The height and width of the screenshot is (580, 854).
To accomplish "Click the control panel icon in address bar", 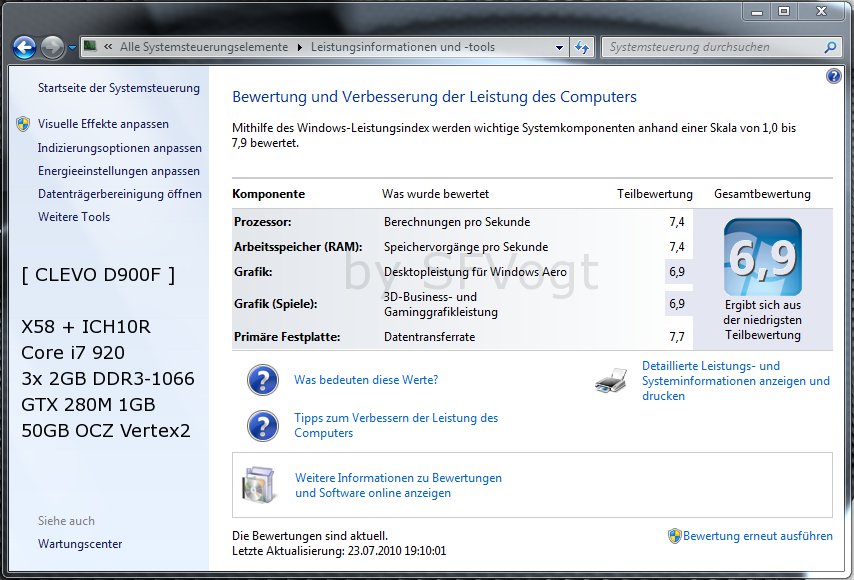I will [x=90, y=47].
